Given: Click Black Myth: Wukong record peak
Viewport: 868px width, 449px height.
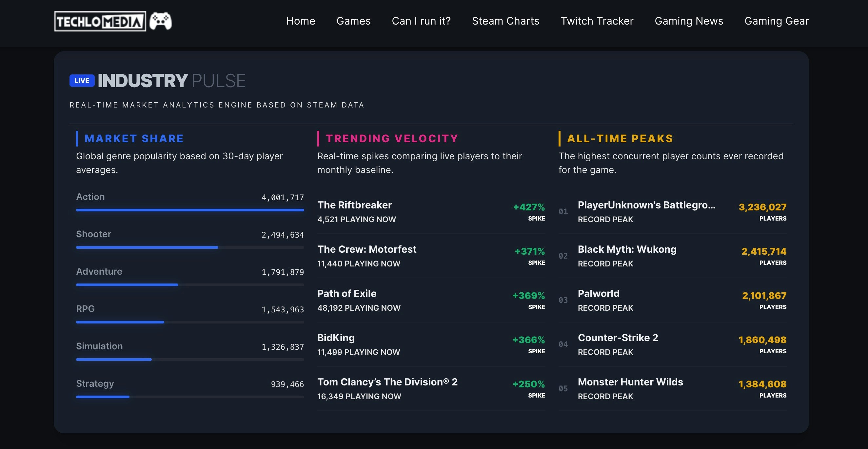Looking at the screenshot, I should pyautogui.click(x=627, y=249).
